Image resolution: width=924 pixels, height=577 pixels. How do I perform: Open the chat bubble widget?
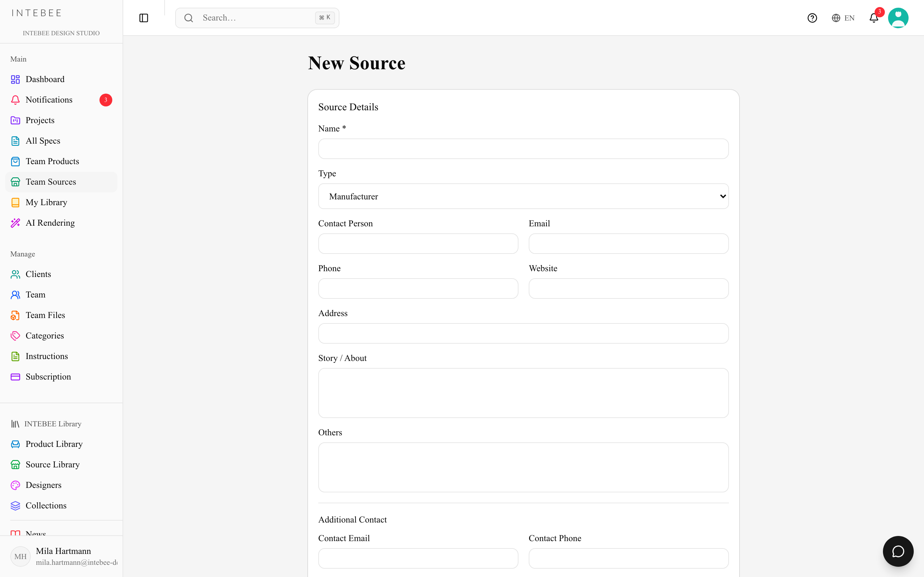coord(898,551)
